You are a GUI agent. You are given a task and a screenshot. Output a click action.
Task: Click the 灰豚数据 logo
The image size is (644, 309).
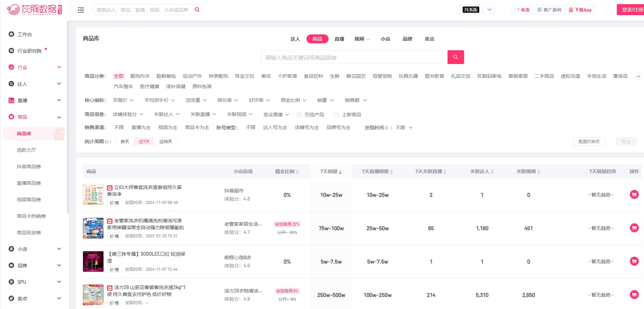pyautogui.click(x=34, y=9)
